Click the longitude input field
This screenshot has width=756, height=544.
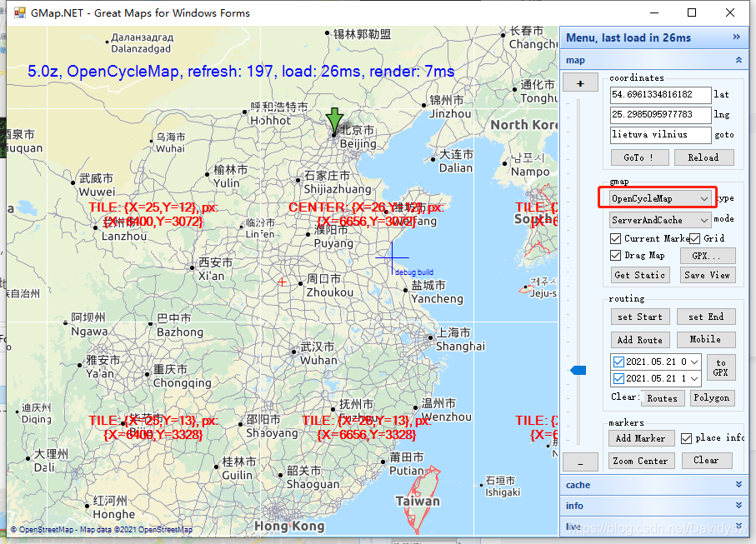tap(660, 115)
